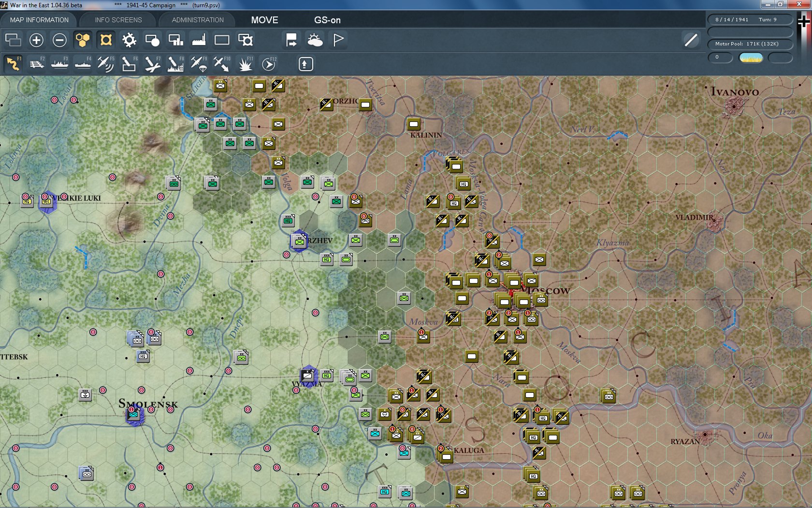Click the diagonal slash round button
Screen dimensions: 812x508
(x=691, y=40)
